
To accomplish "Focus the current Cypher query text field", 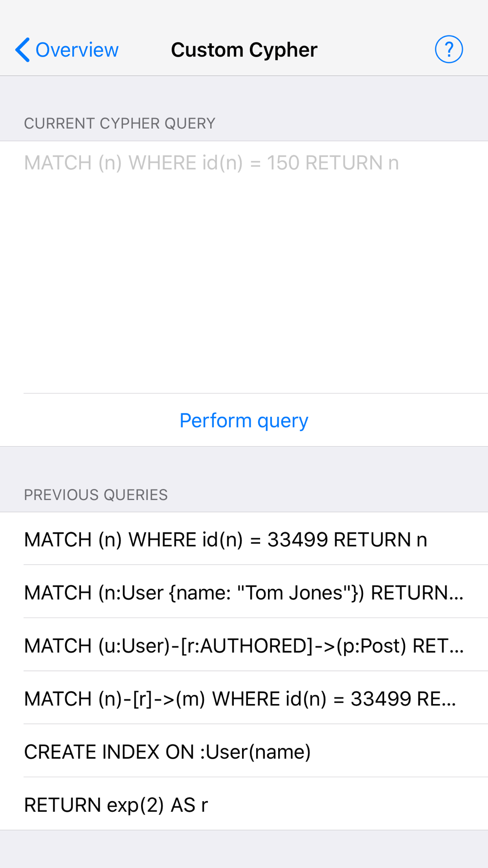I will [244, 267].
